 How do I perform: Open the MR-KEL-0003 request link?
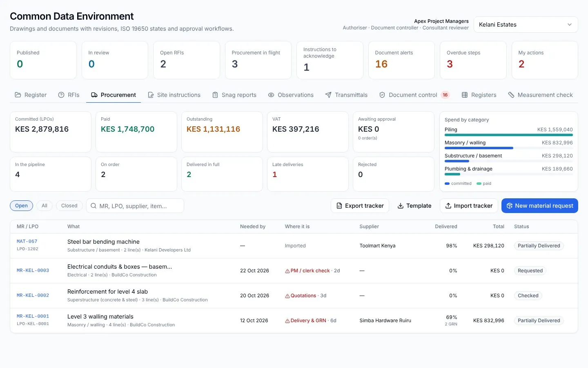[x=33, y=271]
